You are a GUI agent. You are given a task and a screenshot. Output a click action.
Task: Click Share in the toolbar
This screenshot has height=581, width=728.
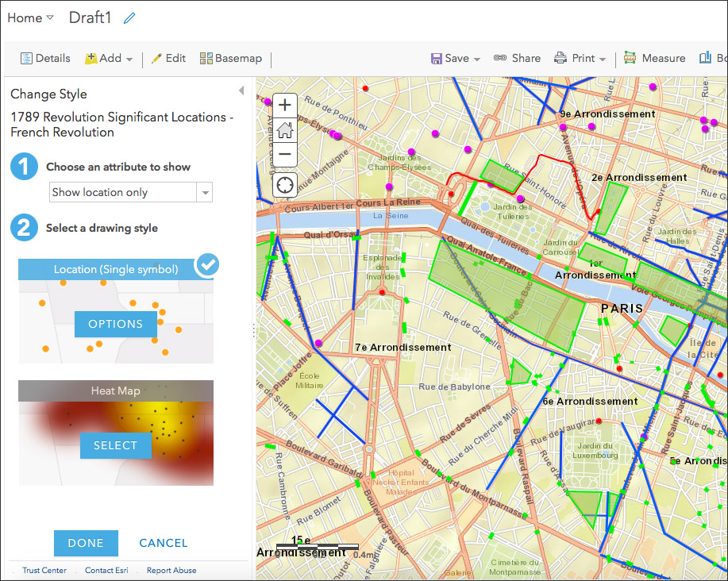517,58
